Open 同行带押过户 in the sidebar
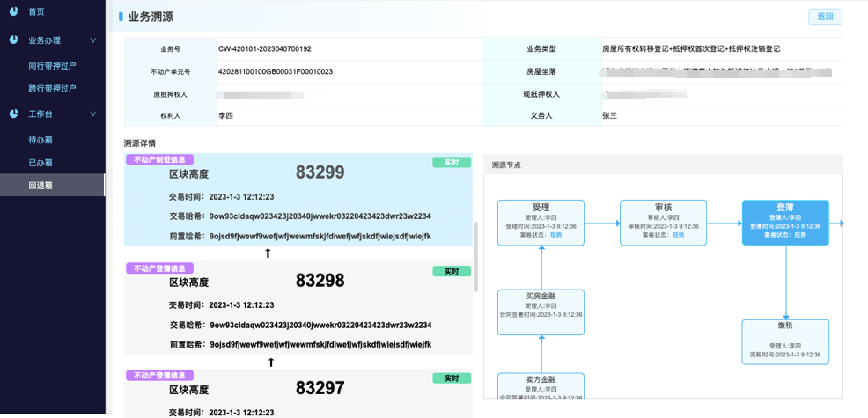The height and width of the screenshot is (418, 868). click(53, 66)
